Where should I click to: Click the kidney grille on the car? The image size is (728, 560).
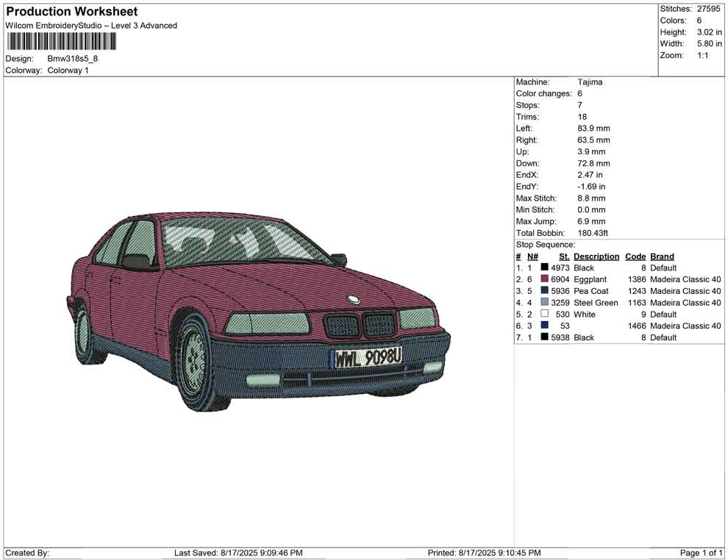pos(360,325)
